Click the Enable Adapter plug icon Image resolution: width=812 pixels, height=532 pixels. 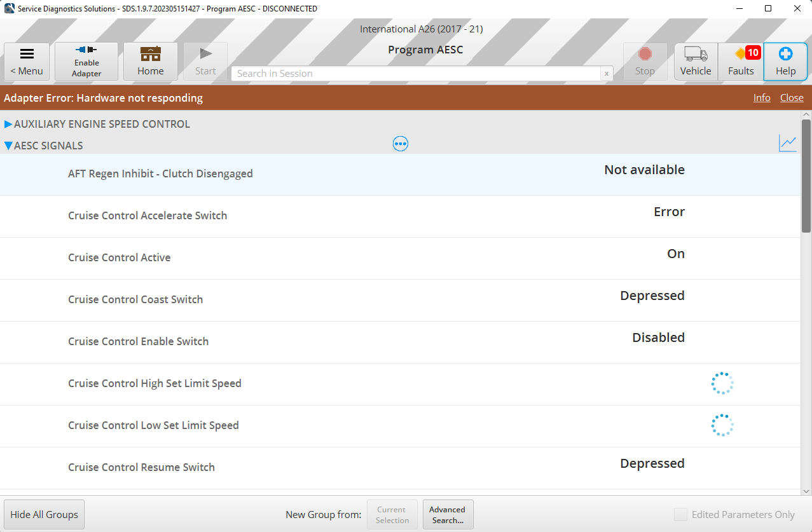pyautogui.click(x=86, y=62)
